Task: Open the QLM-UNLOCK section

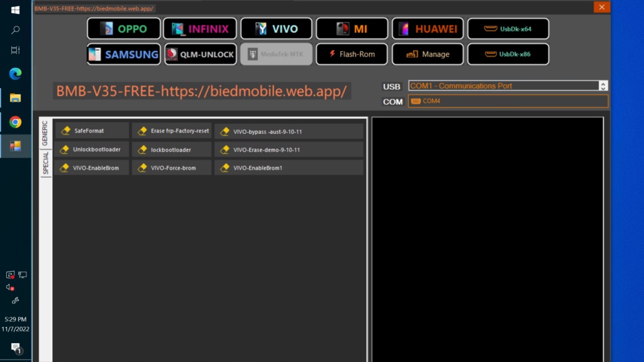Action: click(x=200, y=54)
